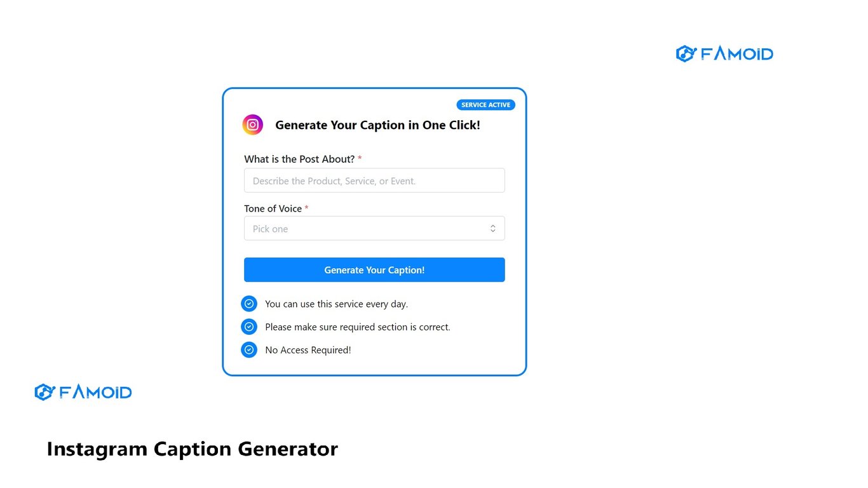Click the "No Access Required!" text
This screenshot has width=868, height=488.
click(308, 349)
